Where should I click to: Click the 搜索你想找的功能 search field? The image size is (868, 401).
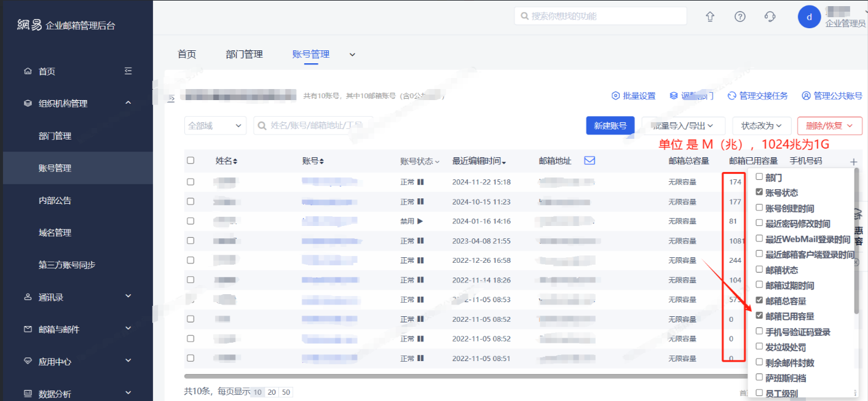599,16
